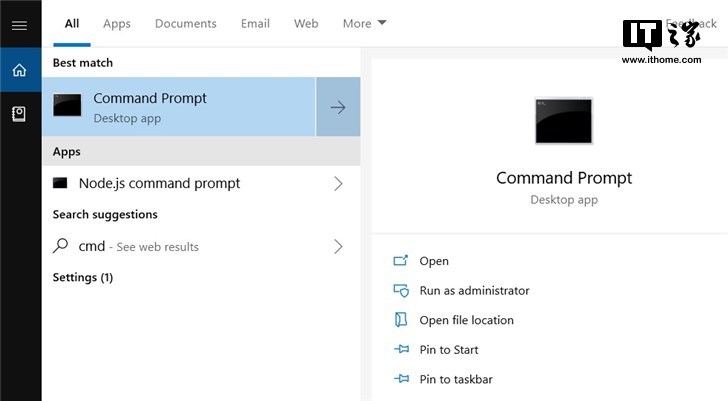Choose cmd See web results suggestion
Screen dimensions: 728x401
[x=201, y=246]
